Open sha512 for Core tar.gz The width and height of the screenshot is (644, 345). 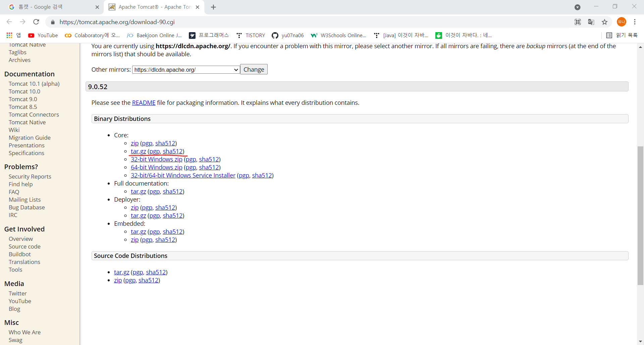click(173, 151)
